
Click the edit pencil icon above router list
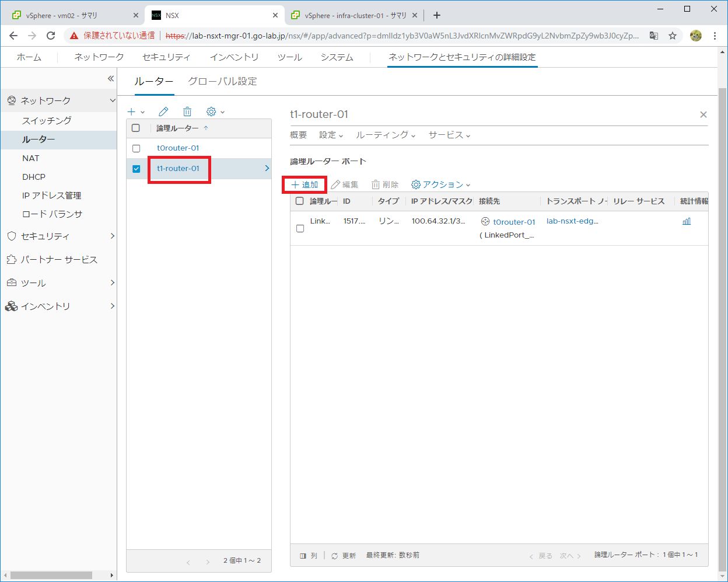[x=164, y=111]
